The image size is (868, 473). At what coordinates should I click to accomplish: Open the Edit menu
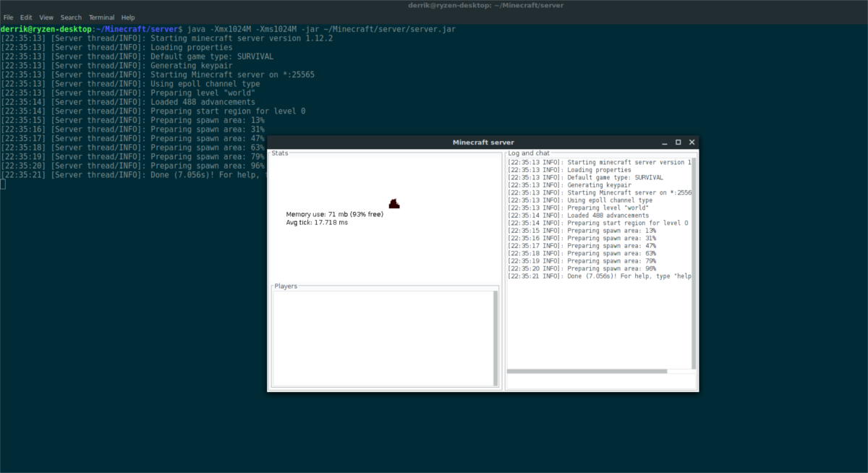coord(26,17)
